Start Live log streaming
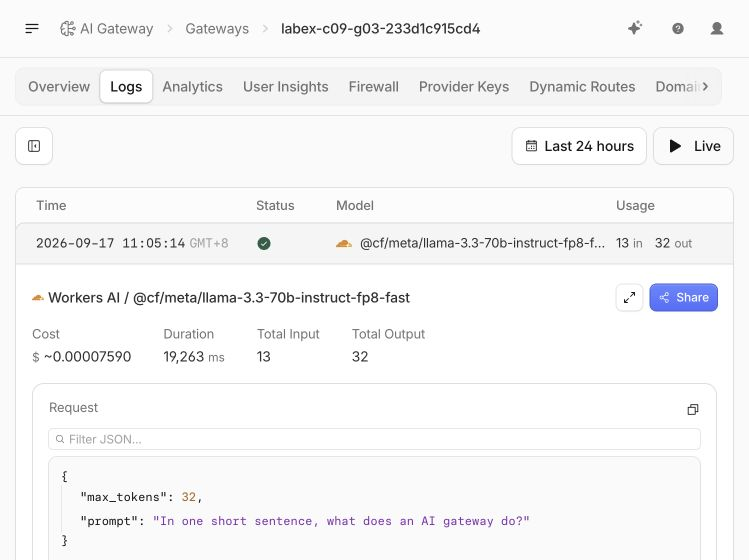The width and height of the screenshot is (749, 560). tap(693, 146)
